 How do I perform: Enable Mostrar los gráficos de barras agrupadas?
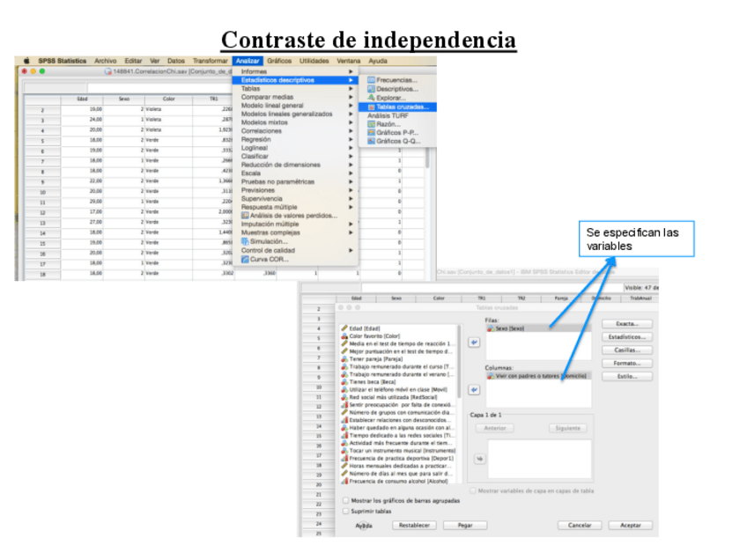345,500
